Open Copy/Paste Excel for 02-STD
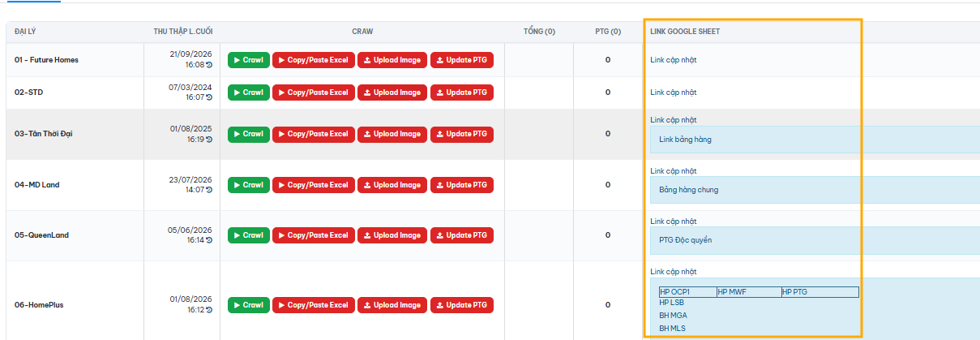Screen dimensions: 980x340 (314, 93)
